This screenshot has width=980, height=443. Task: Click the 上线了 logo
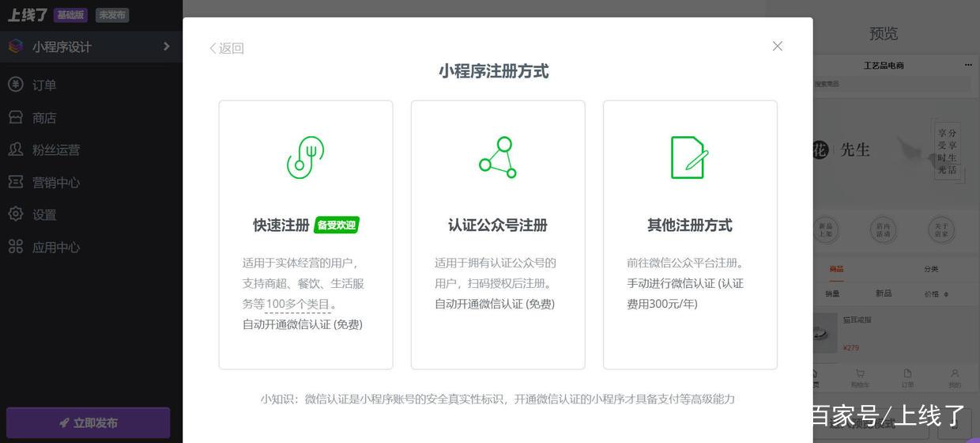point(28,15)
